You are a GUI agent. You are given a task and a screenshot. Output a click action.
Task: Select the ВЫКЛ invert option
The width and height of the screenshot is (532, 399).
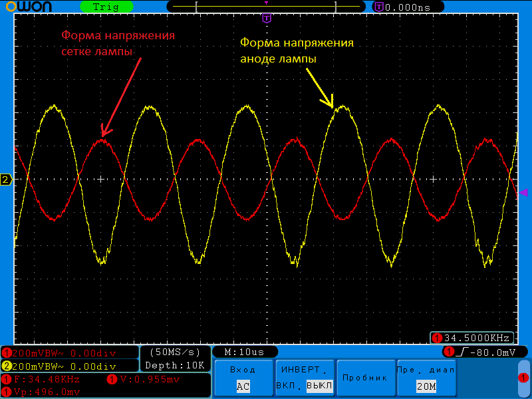[319, 386]
